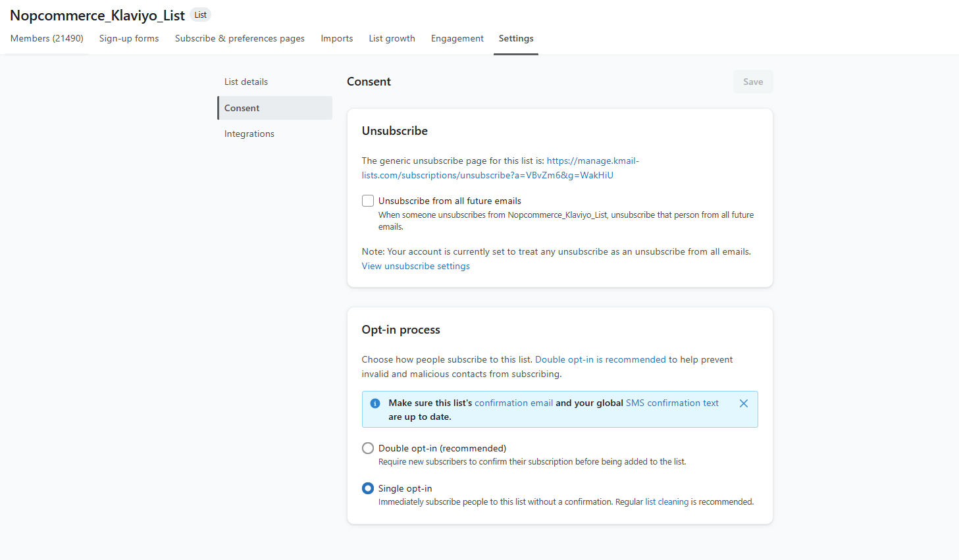Open the Engagement tab
959x560 pixels.
[x=457, y=38]
